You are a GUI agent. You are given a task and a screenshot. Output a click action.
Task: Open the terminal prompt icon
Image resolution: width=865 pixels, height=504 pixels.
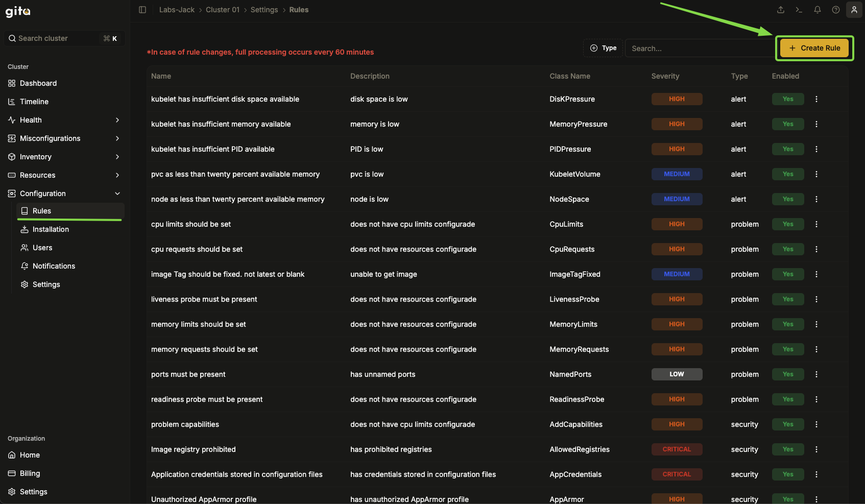(799, 10)
